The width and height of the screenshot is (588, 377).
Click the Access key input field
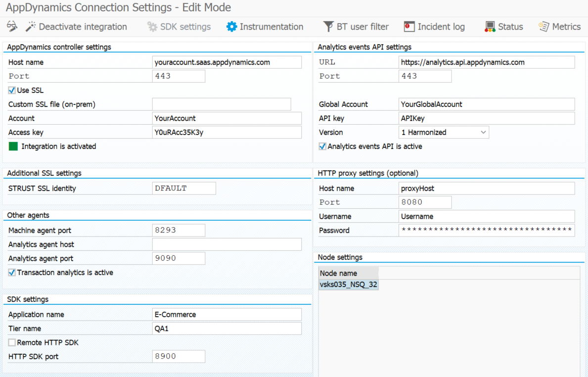pyautogui.click(x=227, y=133)
